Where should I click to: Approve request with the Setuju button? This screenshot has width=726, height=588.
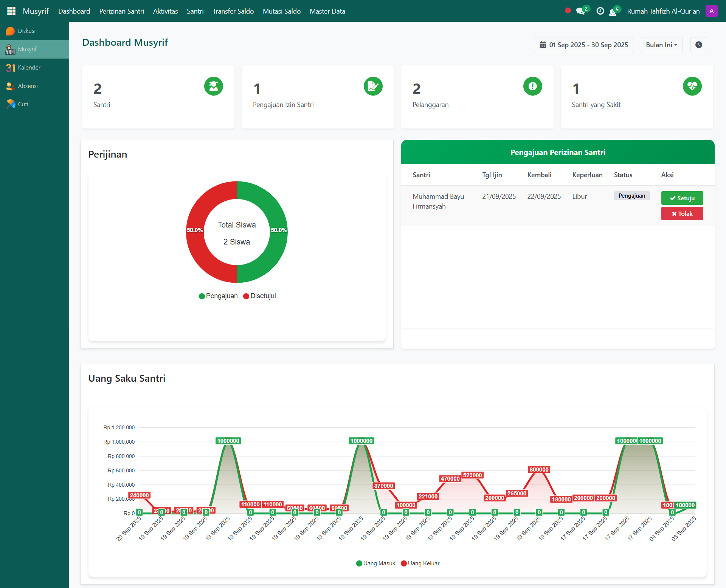682,198
